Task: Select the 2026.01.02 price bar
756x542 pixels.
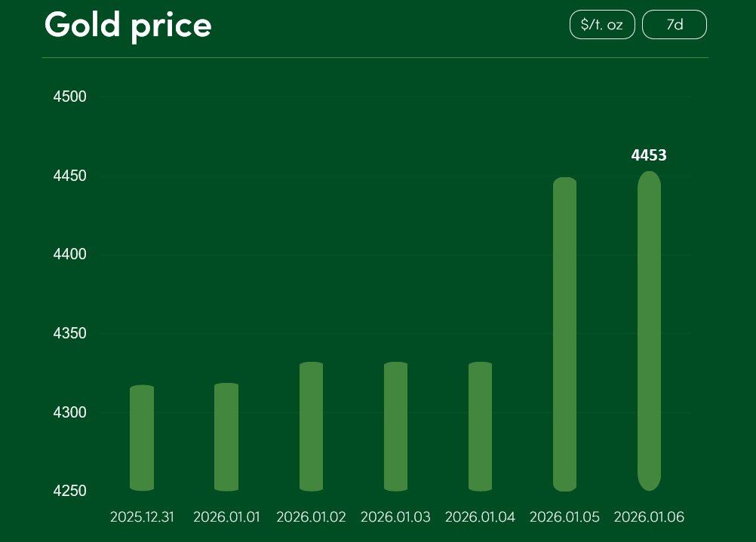Action: click(x=311, y=427)
